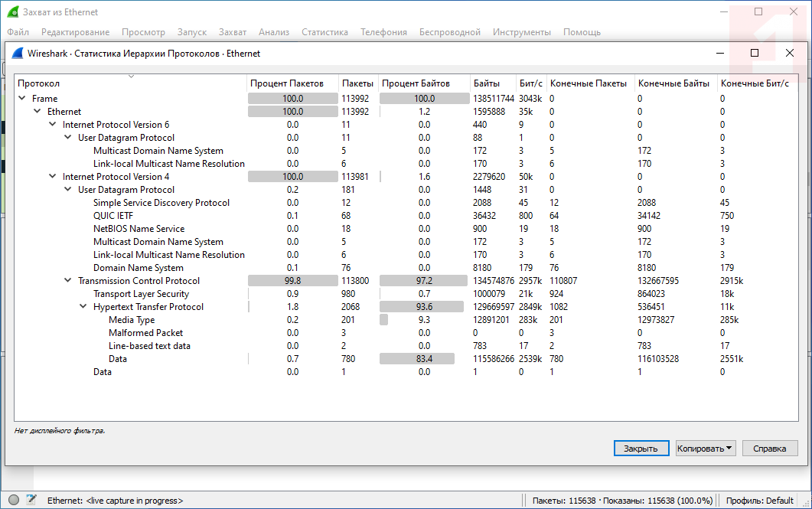Image resolution: width=812 pixels, height=509 pixels.
Task: Sort by the Байты column header
Action: click(x=493, y=83)
